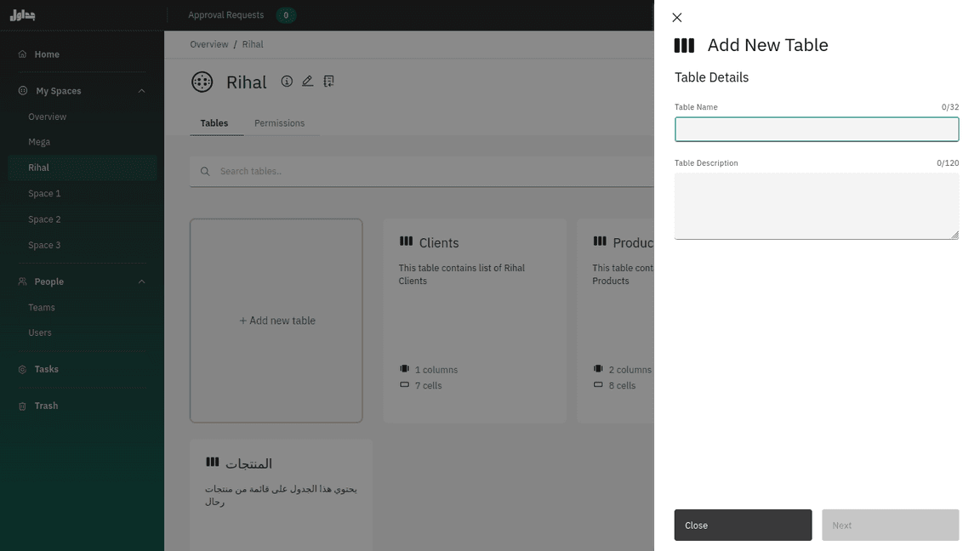The width and height of the screenshot is (980, 551).
Task: Close the Add New Table panel via X
Action: 677,18
